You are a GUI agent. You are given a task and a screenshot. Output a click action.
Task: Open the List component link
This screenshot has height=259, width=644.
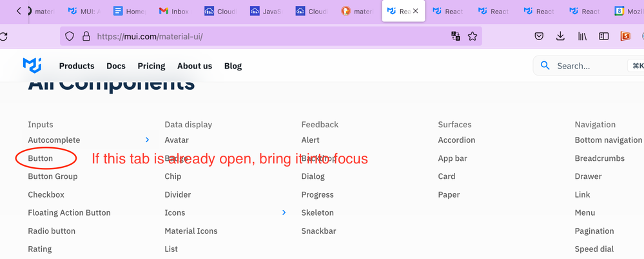pos(171,249)
